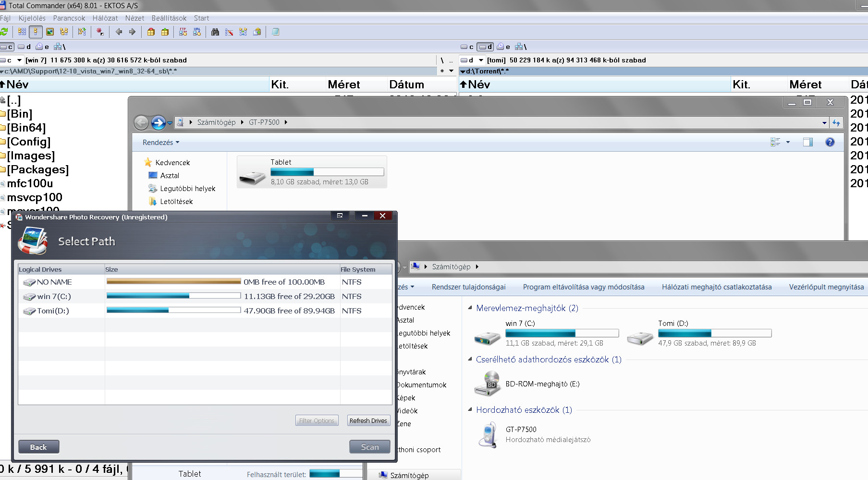Open view options dropdown arrow in Explorer
The height and width of the screenshot is (480, 868).
788,142
